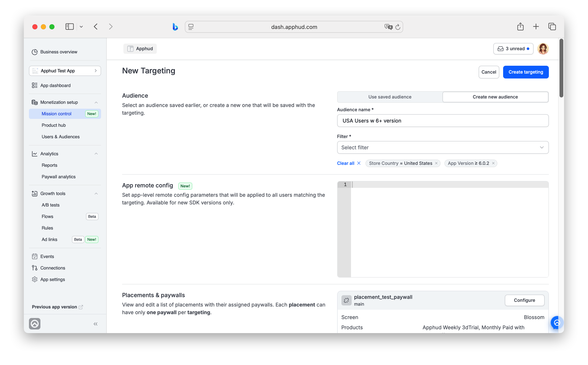588x365 pixels.
Task: Click the Clear all X icon
Action: tap(359, 163)
